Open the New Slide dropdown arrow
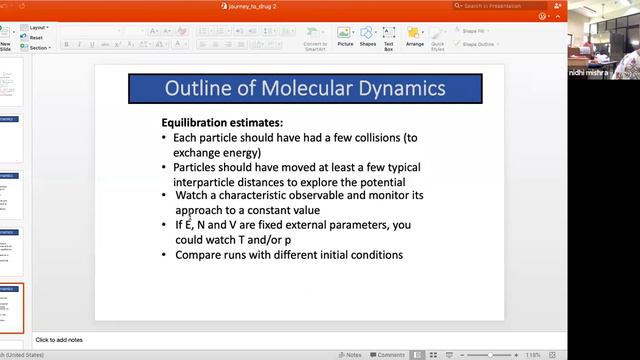The width and height of the screenshot is (640, 360). coord(14,32)
